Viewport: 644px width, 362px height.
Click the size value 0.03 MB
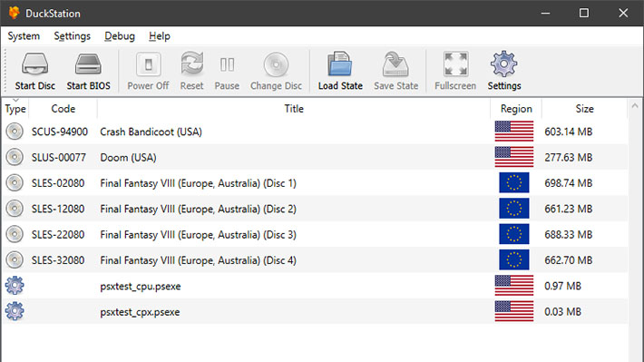562,312
